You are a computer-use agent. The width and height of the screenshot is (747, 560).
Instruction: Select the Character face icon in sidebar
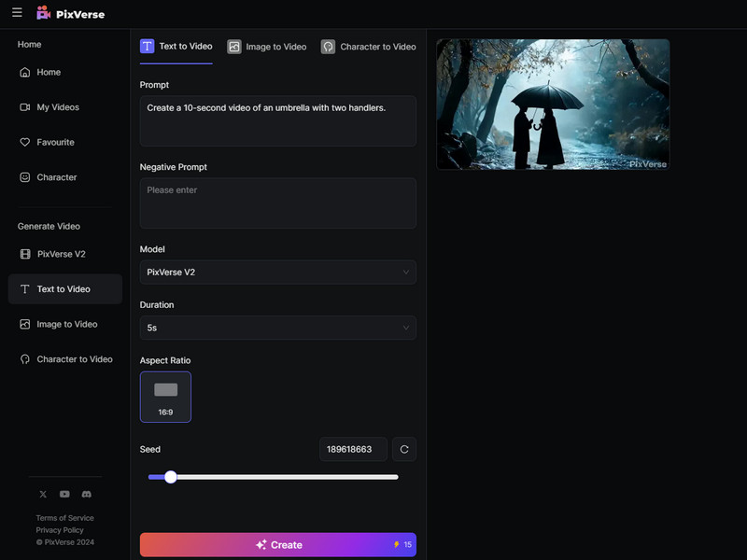(23, 176)
